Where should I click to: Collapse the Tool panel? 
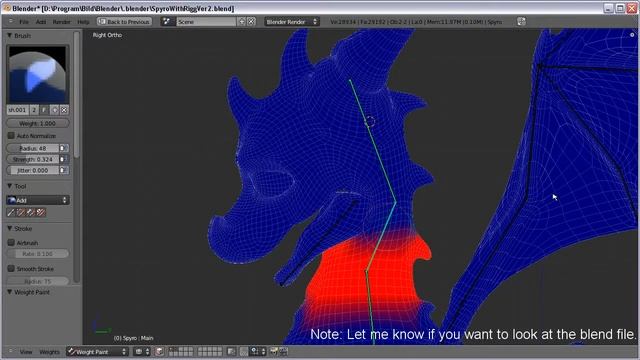click(x=9, y=186)
